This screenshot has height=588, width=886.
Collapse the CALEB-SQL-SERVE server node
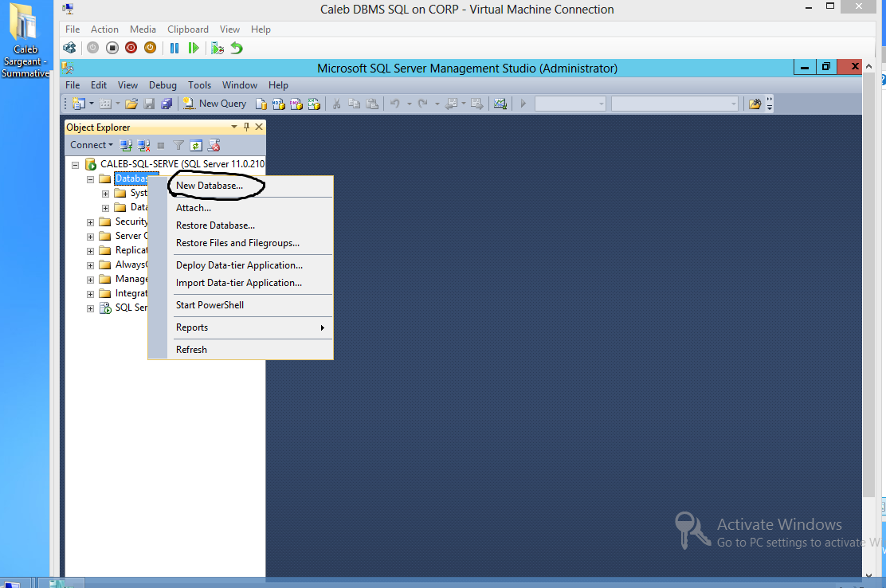pyautogui.click(x=75, y=165)
